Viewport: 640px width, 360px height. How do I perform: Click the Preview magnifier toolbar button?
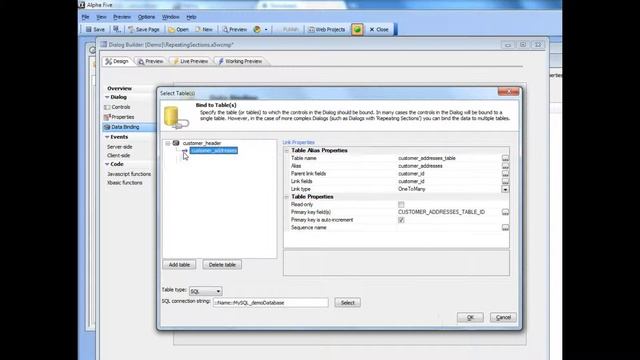pos(235,29)
